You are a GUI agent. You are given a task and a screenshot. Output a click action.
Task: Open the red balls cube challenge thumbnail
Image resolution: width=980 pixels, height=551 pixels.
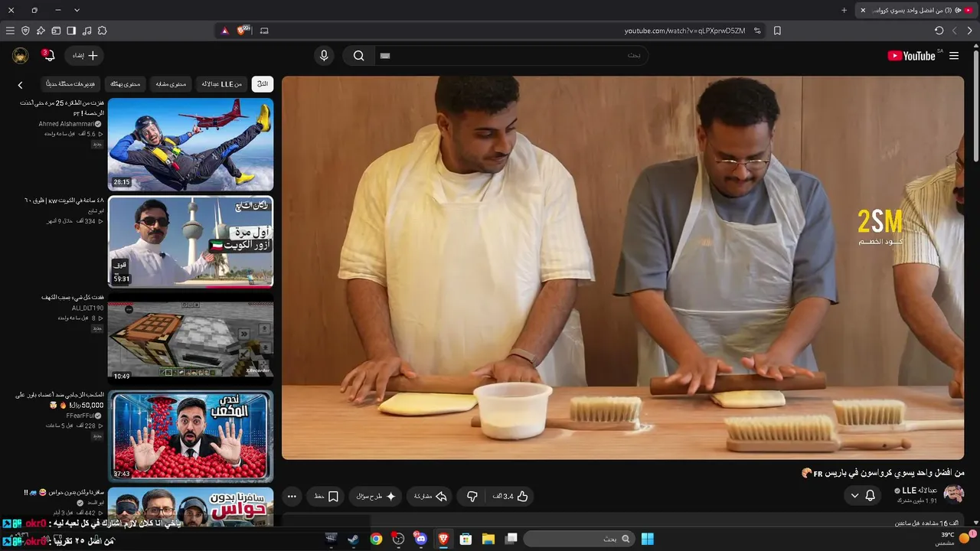[x=191, y=435]
